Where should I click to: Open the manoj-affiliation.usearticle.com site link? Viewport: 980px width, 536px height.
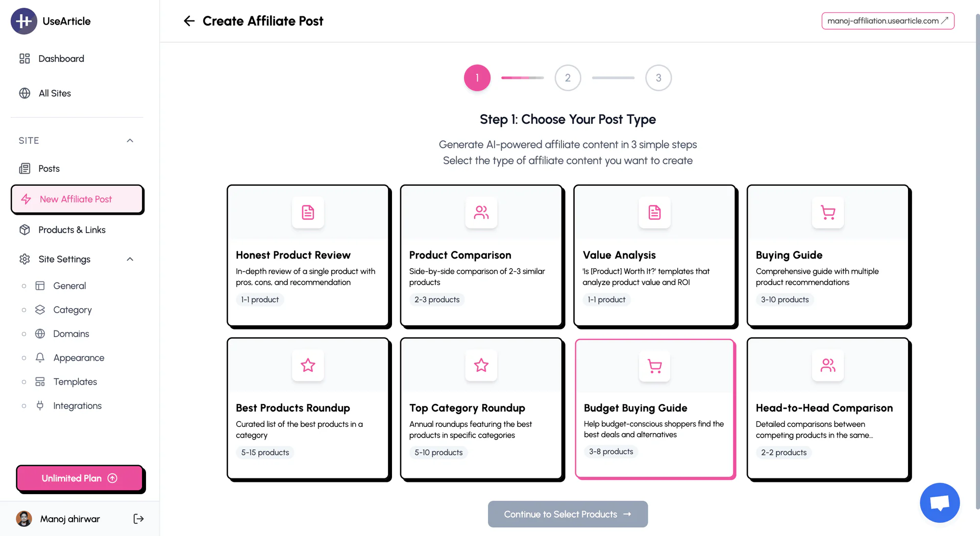point(888,21)
